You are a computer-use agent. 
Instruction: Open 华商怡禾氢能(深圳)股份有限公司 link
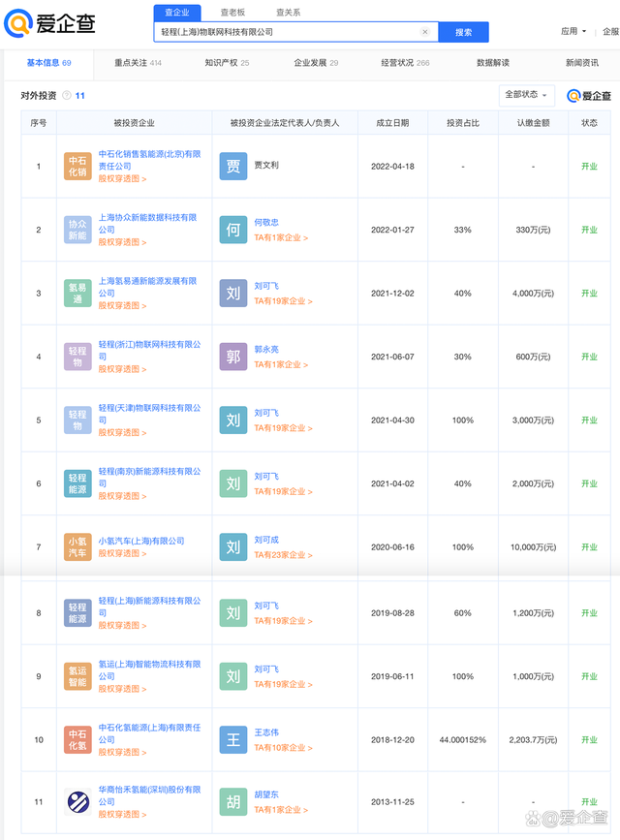[149, 795]
